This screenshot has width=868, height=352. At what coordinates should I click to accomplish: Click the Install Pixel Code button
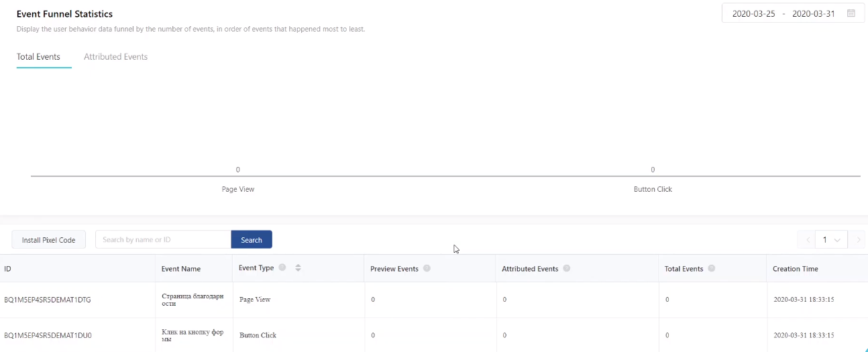pos(48,240)
